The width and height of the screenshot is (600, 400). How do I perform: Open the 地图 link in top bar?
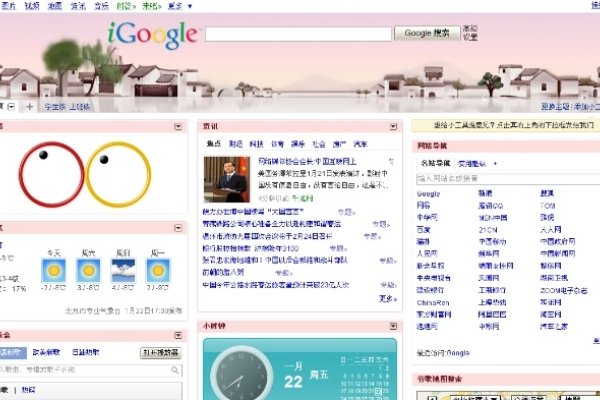click(55, 6)
